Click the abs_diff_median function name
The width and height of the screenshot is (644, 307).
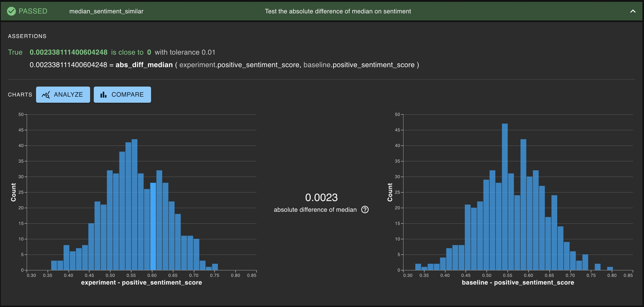[144, 65]
